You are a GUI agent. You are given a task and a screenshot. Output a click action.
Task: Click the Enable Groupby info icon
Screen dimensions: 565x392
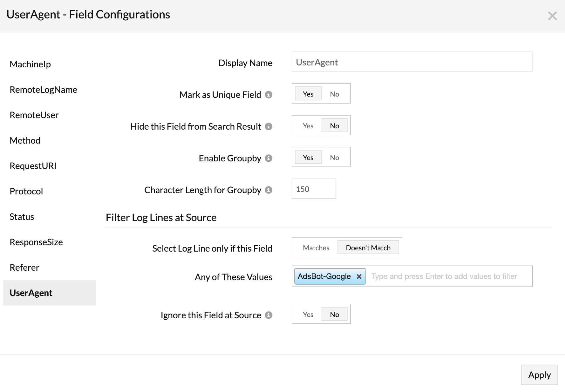[x=269, y=158]
